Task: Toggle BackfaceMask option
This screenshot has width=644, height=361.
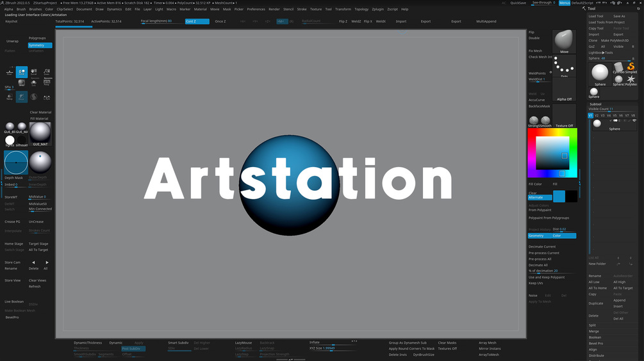Action: (x=540, y=106)
